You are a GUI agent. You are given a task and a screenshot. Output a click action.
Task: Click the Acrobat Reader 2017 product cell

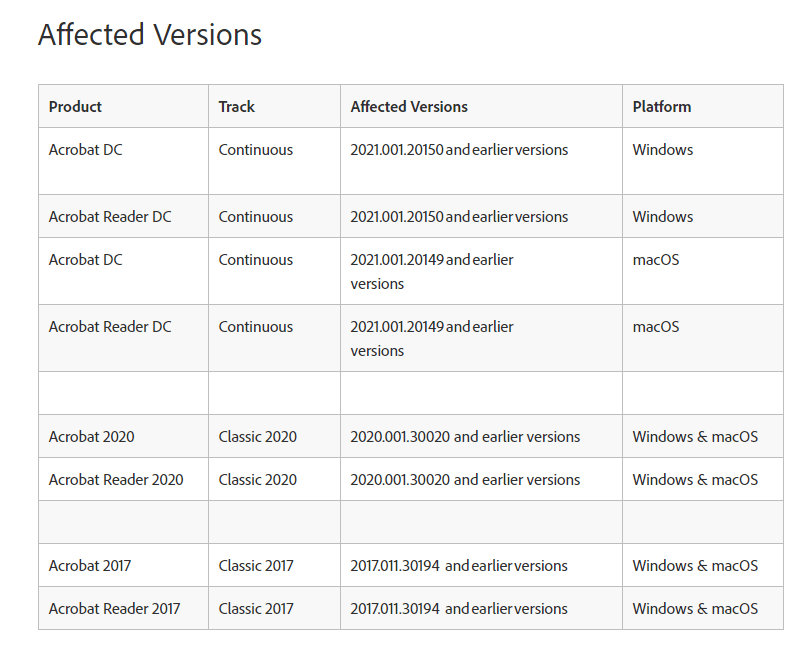click(115, 609)
